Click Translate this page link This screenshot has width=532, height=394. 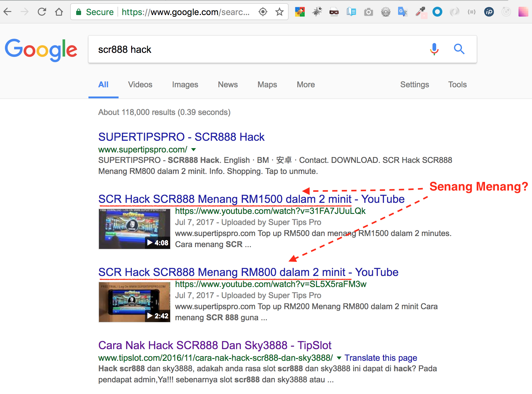click(x=381, y=358)
